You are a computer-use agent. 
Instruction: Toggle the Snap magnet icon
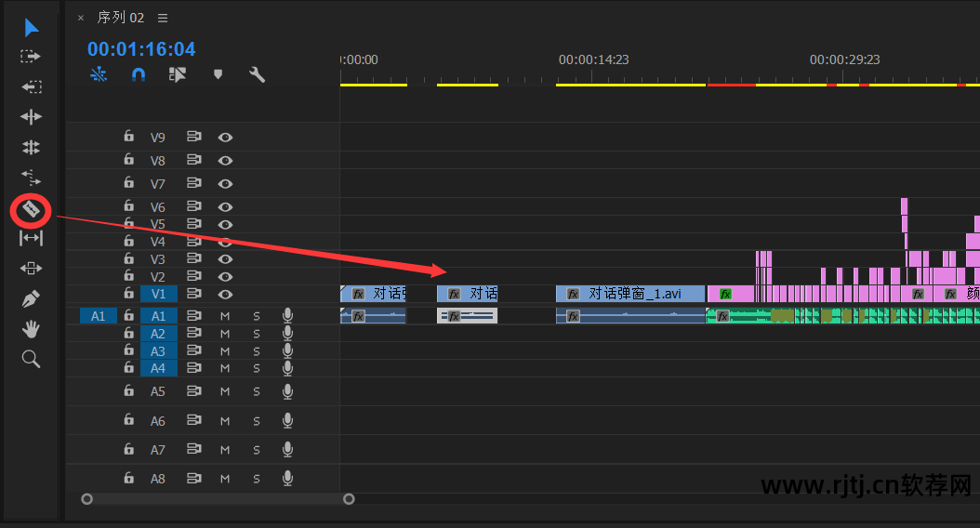139,75
